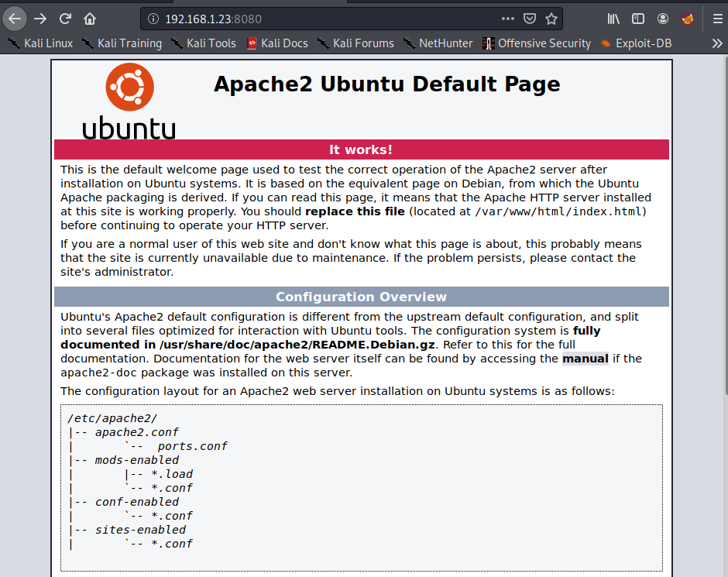This screenshot has width=728, height=577.
Task: Show site information for 192.168.1.23
Action: pyautogui.click(x=153, y=19)
